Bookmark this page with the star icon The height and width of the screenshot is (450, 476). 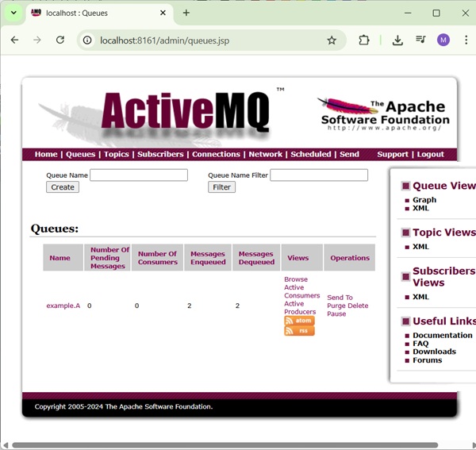point(332,40)
